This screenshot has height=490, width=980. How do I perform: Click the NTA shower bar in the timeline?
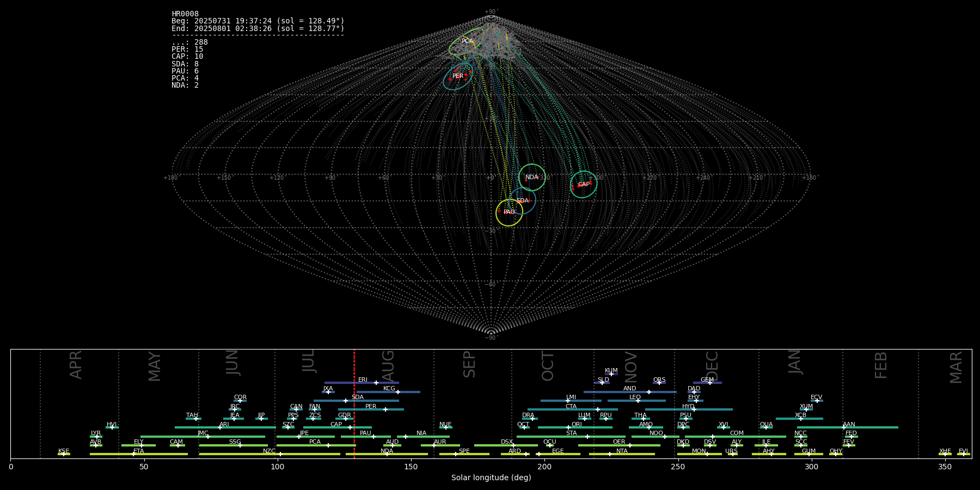[622, 454]
